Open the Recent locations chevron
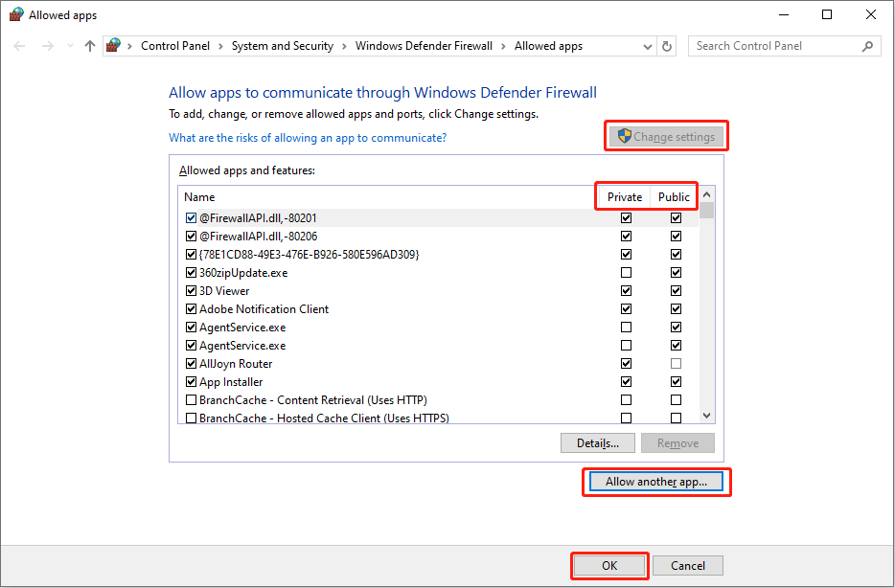 (x=70, y=46)
